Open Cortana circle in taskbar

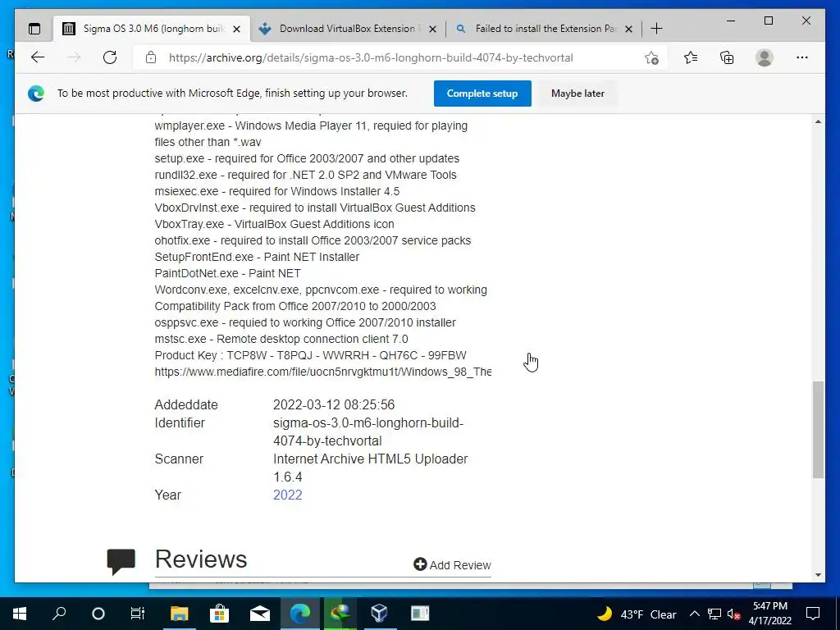click(x=98, y=614)
